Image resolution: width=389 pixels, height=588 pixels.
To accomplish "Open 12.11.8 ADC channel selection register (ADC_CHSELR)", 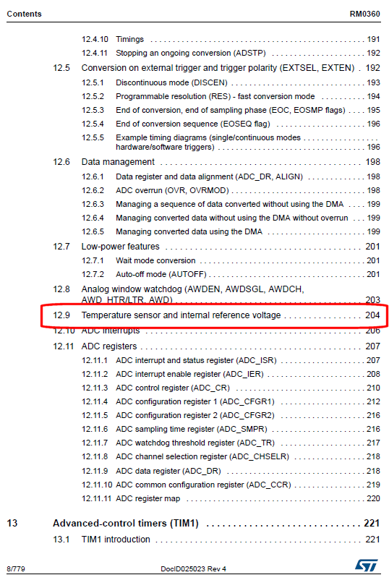I will (x=231, y=457).
